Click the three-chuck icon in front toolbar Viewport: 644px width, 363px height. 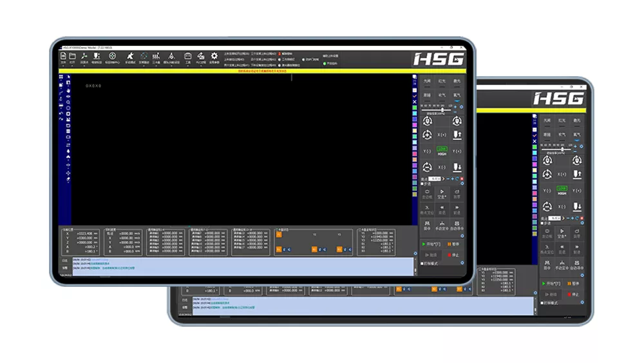click(x=156, y=57)
